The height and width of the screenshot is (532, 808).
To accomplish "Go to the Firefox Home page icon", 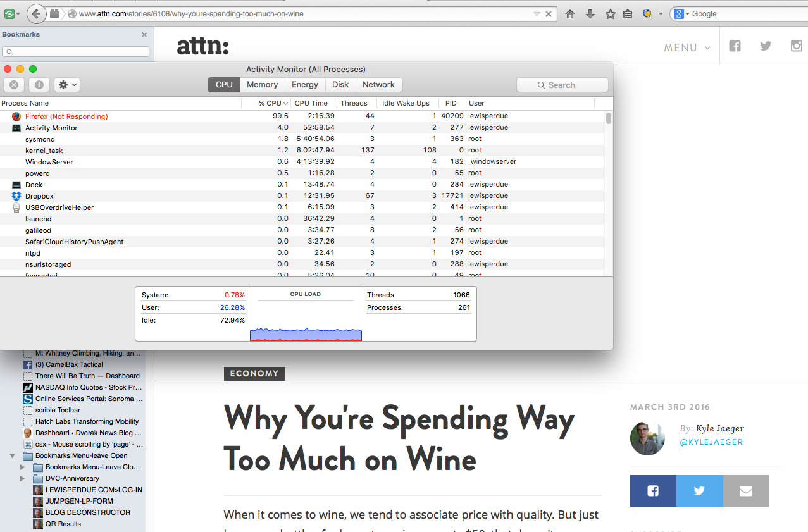I will tap(570, 14).
